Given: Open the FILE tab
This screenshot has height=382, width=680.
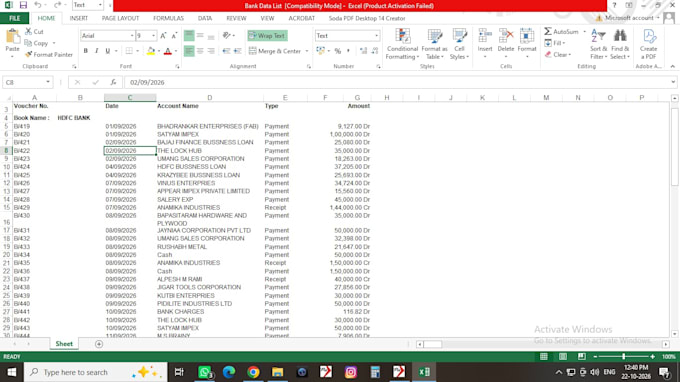Looking at the screenshot, I should coord(14,18).
